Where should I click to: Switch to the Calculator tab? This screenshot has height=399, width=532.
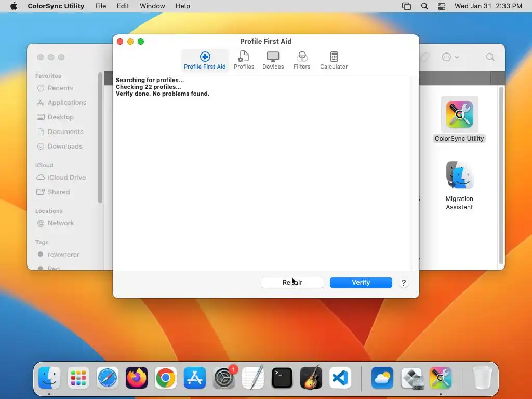coord(334,60)
